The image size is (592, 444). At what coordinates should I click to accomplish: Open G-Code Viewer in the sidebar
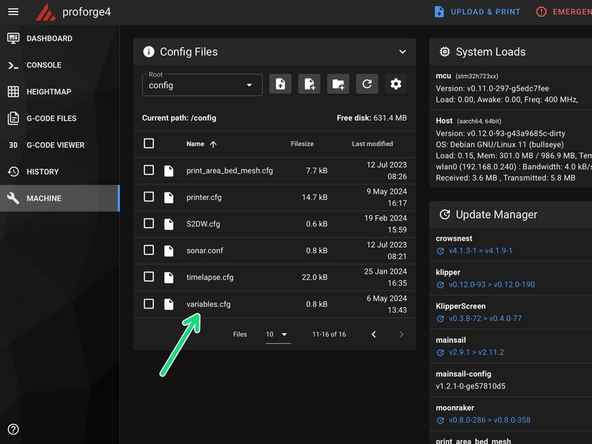(60, 145)
